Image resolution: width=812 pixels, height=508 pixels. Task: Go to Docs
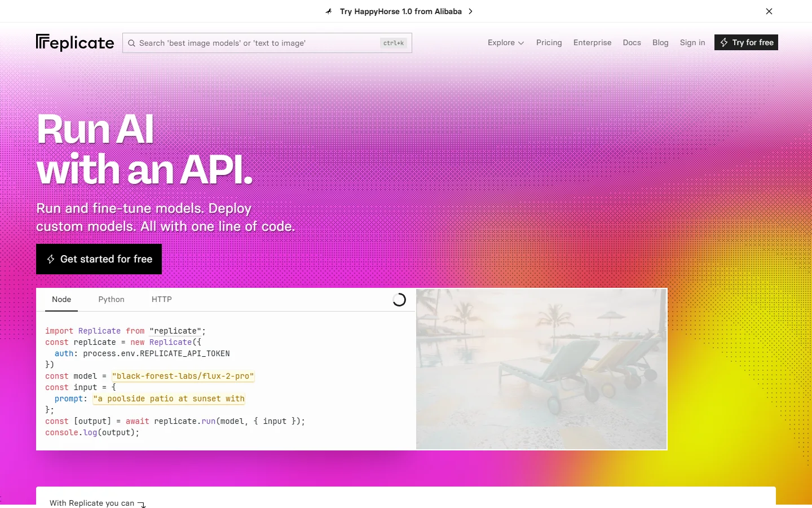tap(632, 42)
